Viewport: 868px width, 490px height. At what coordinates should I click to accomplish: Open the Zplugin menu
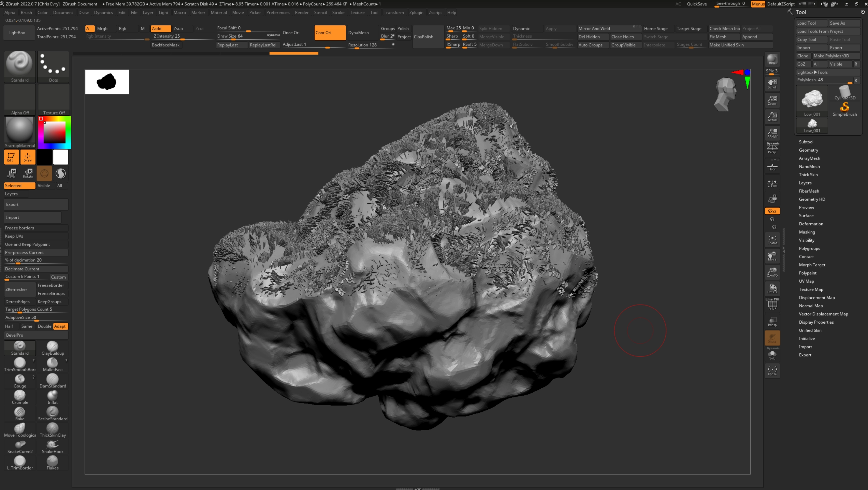point(416,13)
